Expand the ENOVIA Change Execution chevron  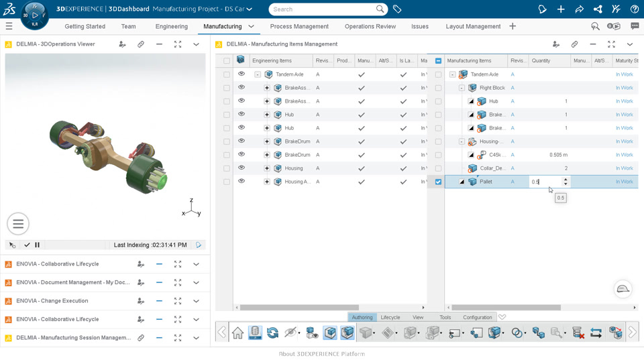click(x=196, y=301)
